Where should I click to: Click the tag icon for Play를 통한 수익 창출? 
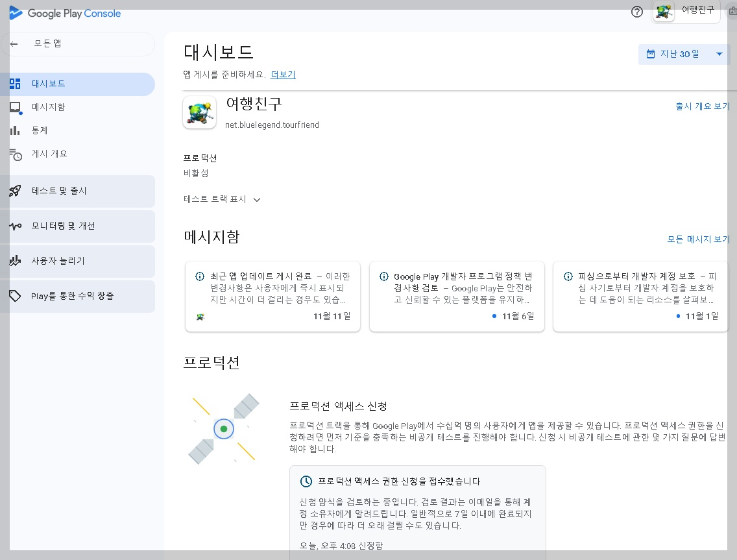pos(15,296)
